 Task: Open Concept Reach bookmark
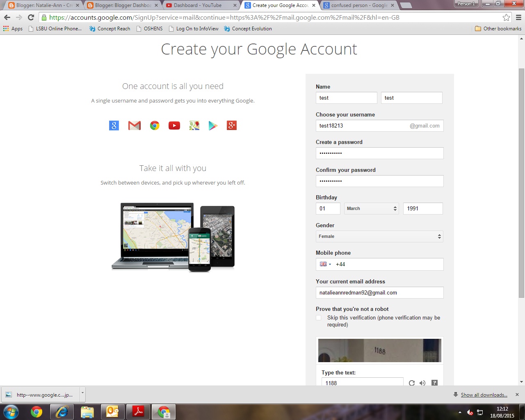[x=110, y=29]
